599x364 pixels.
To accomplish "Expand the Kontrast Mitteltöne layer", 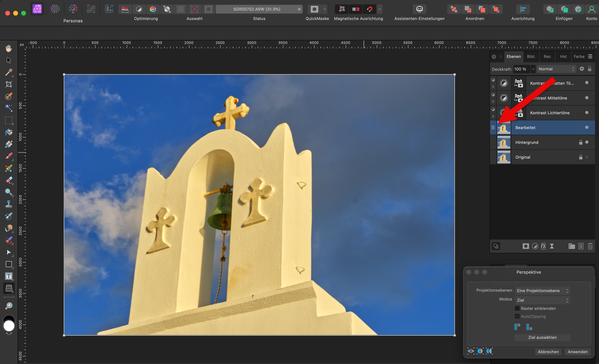I will point(493,101).
